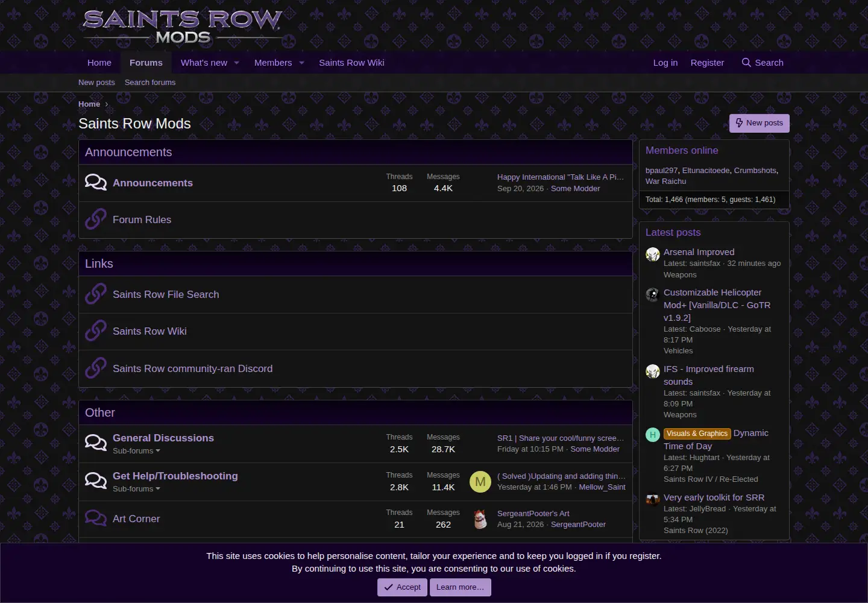Expand the What's new dropdown arrow

coord(236,63)
